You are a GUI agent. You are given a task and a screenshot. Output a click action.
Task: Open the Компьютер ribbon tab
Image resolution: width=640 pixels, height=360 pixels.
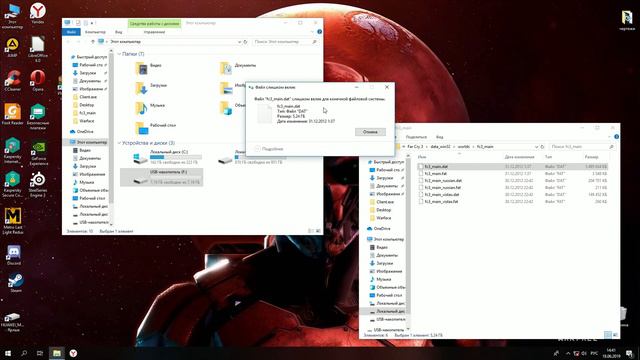pos(95,32)
